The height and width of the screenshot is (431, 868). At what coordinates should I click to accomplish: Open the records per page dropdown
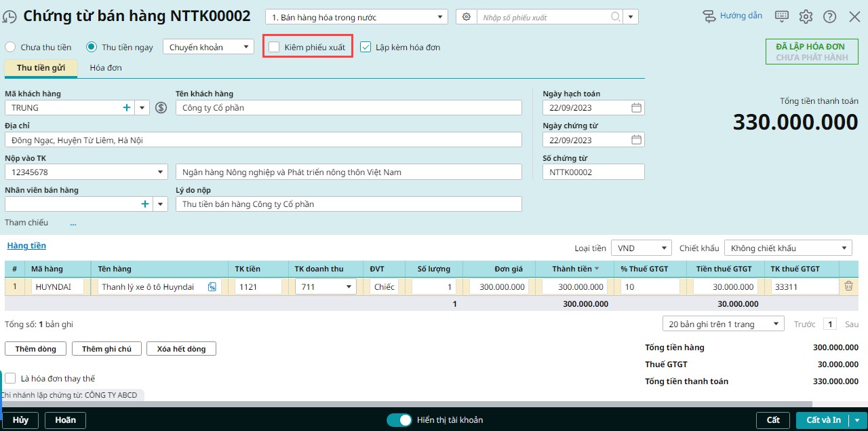tap(723, 324)
